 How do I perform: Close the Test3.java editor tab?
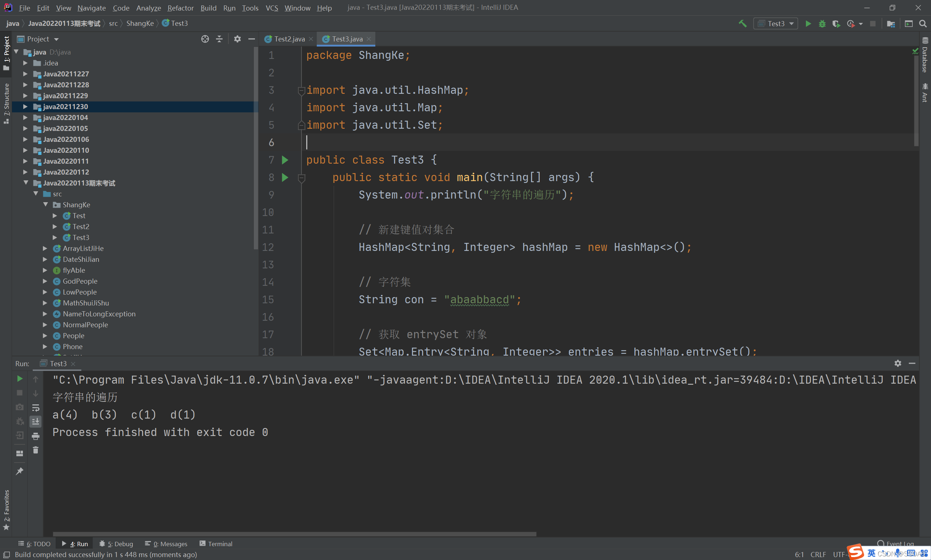369,39
